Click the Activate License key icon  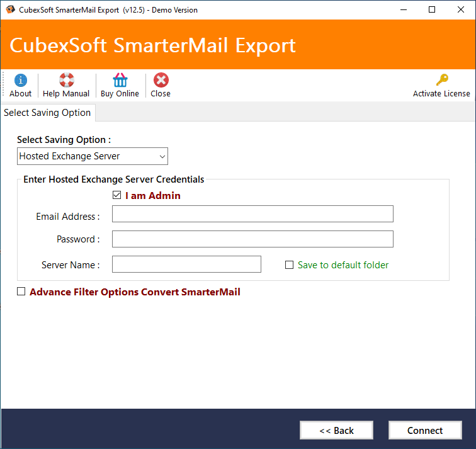pos(441,81)
